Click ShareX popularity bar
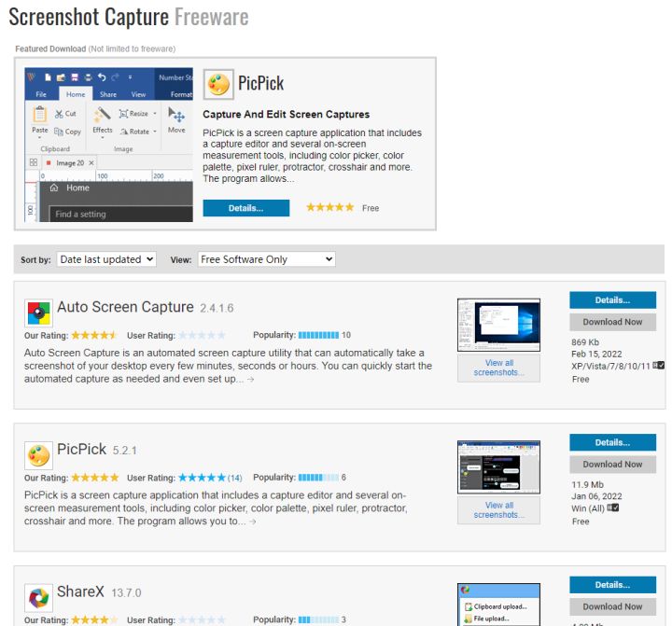 (318, 619)
